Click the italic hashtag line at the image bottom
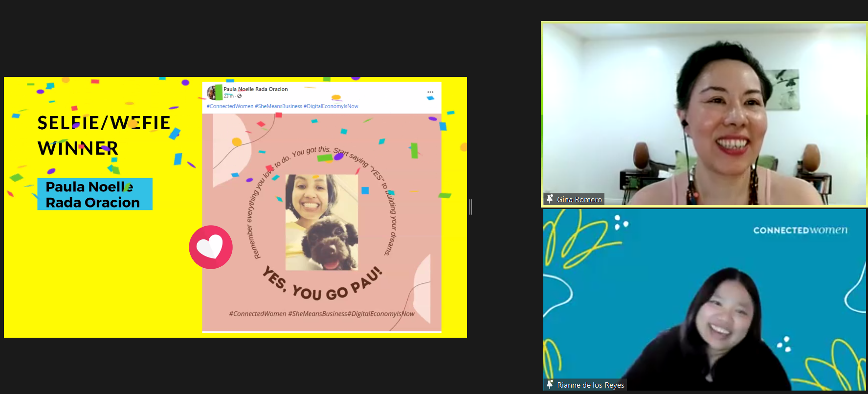Viewport: 868px width, 394px height. click(322, 314)
